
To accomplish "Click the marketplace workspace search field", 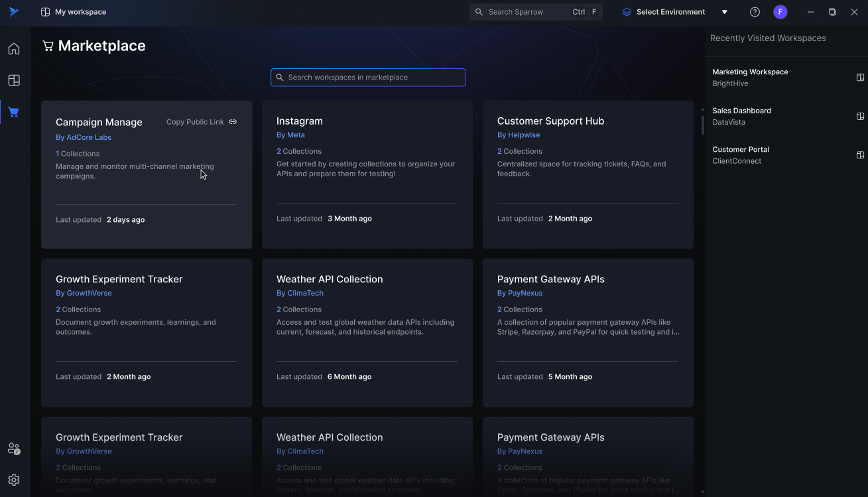I will coord(367,77).
